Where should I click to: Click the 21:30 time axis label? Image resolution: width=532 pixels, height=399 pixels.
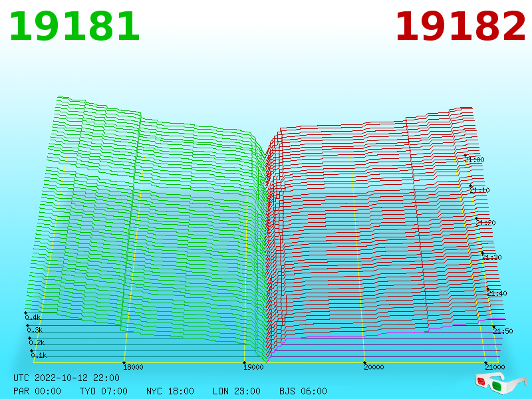coord(491,257)
